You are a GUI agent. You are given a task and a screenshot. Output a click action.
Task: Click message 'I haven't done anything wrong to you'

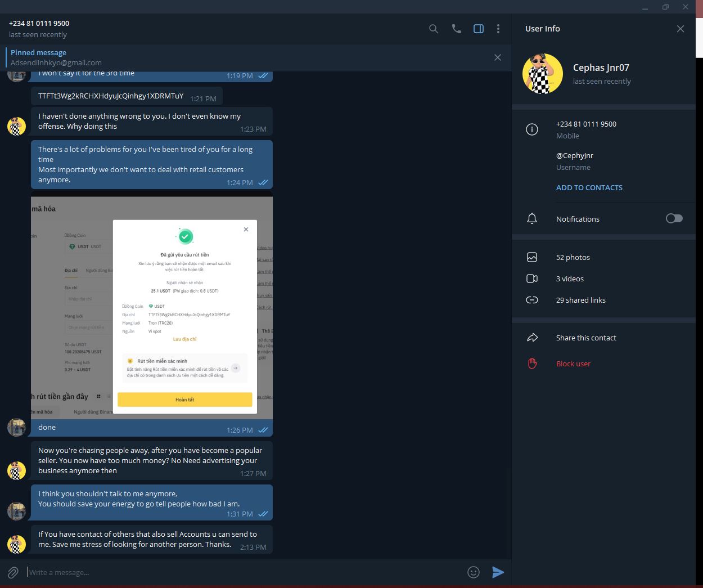click(x=152, y=122)
